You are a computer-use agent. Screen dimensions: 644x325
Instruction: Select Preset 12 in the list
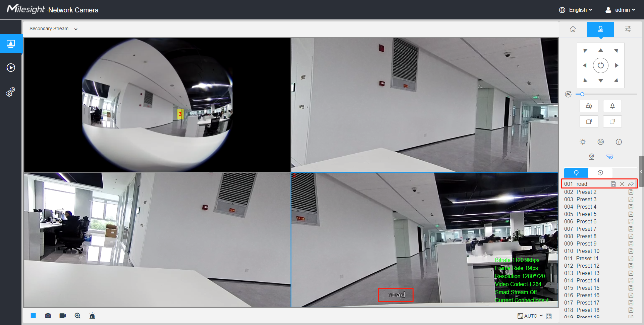coord(599,266)
